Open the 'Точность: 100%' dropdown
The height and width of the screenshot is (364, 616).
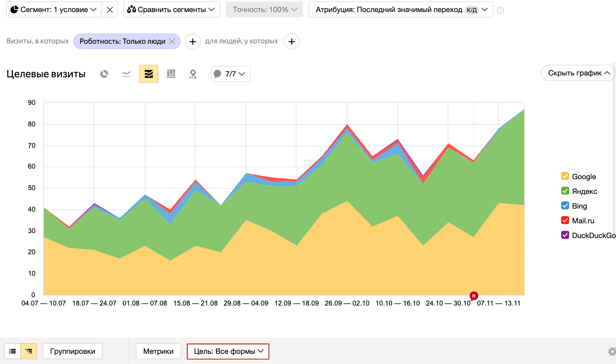[x=264, y=10]
